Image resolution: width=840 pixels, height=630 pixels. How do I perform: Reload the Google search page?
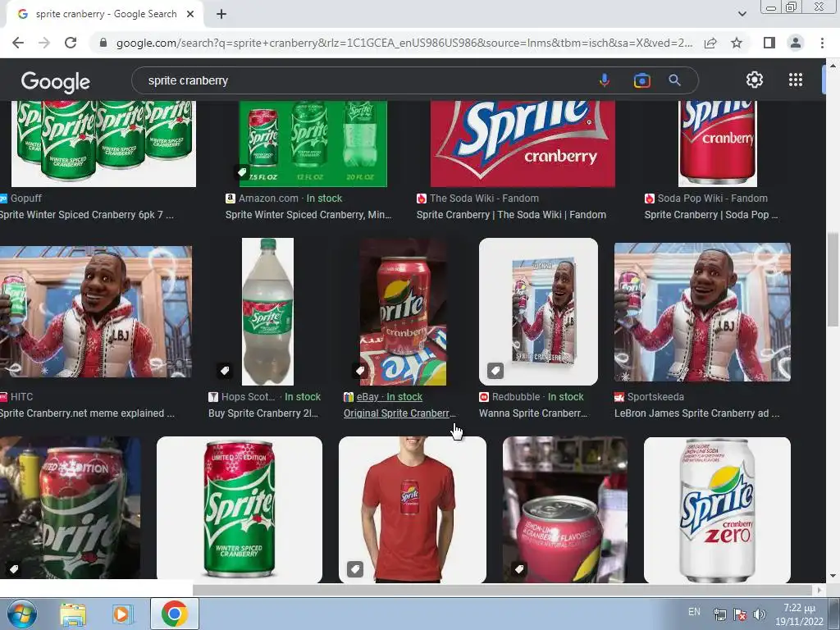71,43
